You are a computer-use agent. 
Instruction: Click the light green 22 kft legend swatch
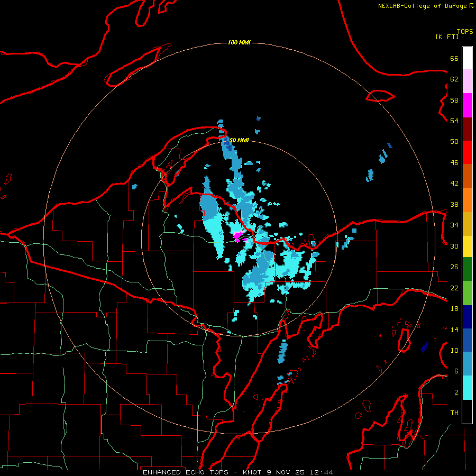pos(467,293)
